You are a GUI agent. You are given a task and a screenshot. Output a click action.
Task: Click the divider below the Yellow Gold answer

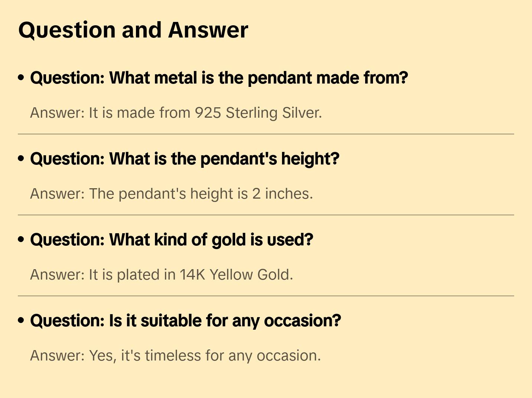click(266, 296)
